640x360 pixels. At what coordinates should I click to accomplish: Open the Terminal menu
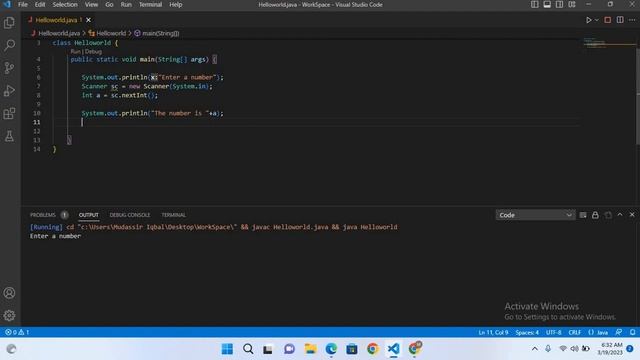coord(150,4)
